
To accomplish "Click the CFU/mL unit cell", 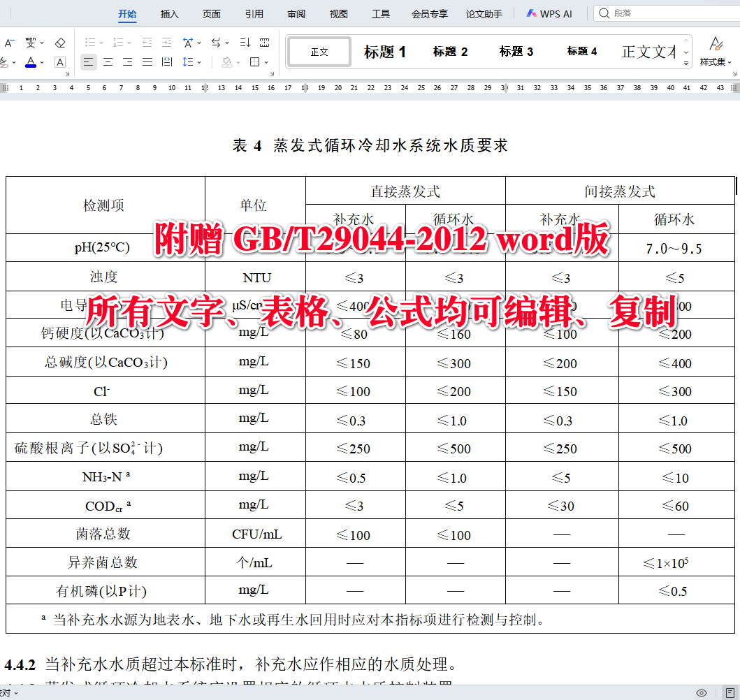I will pyautogui.click(x=256, y=534).
